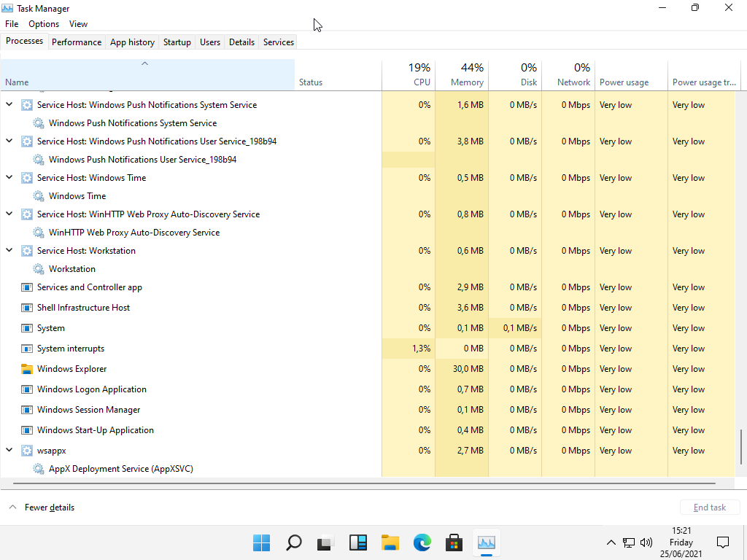Show hidden icons in system tray

[611, 542]
